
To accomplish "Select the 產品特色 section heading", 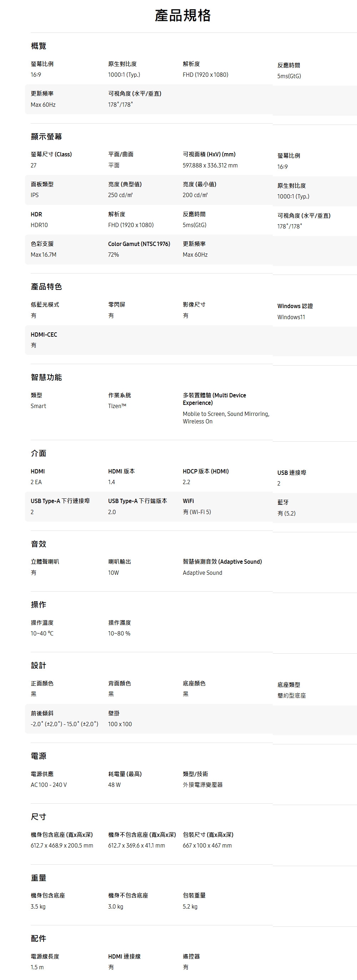I will coord(46,286).
